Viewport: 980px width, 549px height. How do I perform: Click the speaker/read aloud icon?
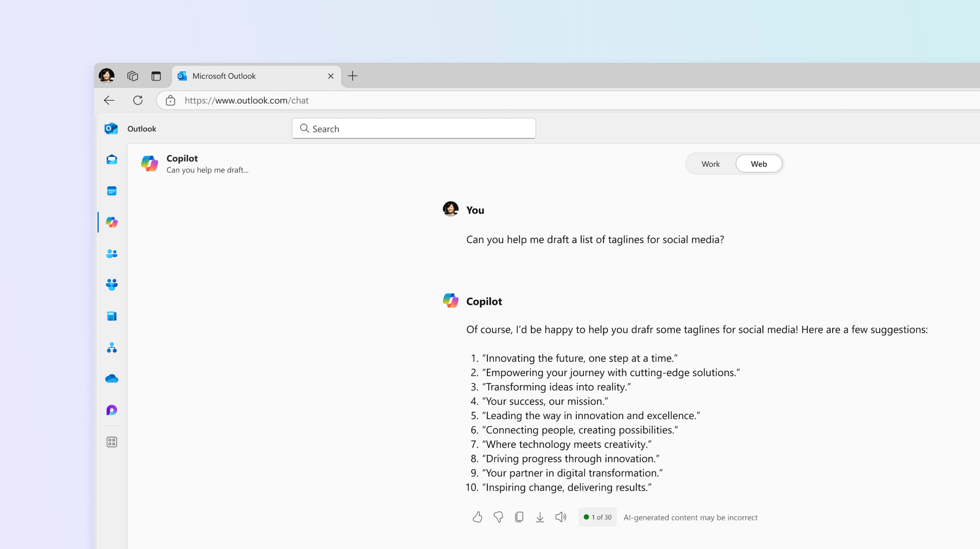point(561,517)
